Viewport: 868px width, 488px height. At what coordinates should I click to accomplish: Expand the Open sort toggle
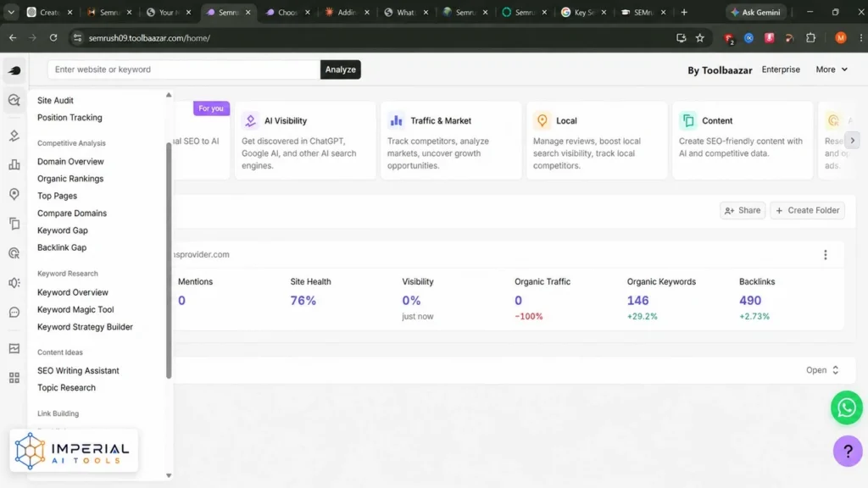point(822,370)
